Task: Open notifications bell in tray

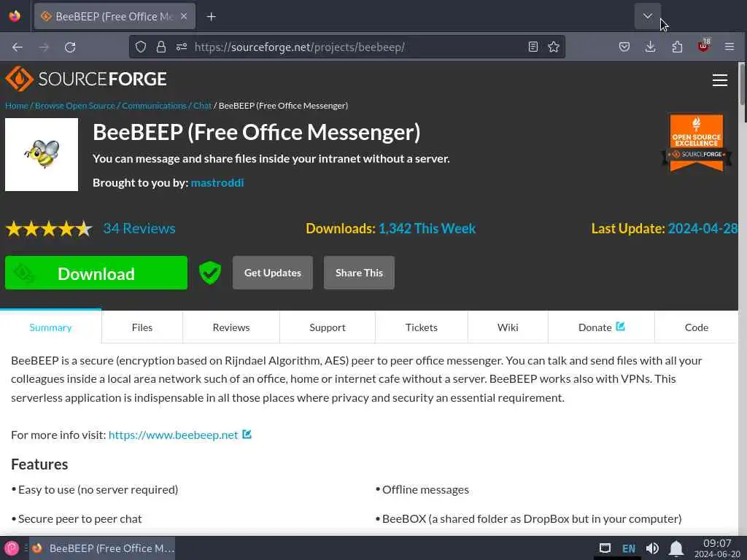Action: coord(676,548)
